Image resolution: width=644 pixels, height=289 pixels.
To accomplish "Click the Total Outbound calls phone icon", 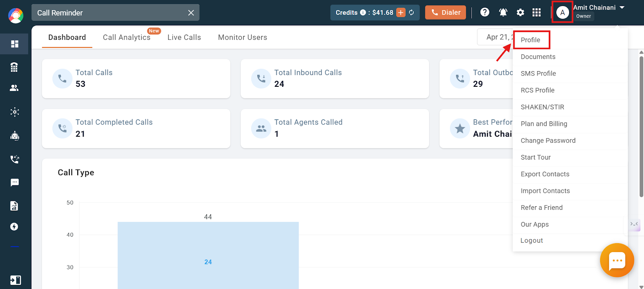I will click(460, 78).
